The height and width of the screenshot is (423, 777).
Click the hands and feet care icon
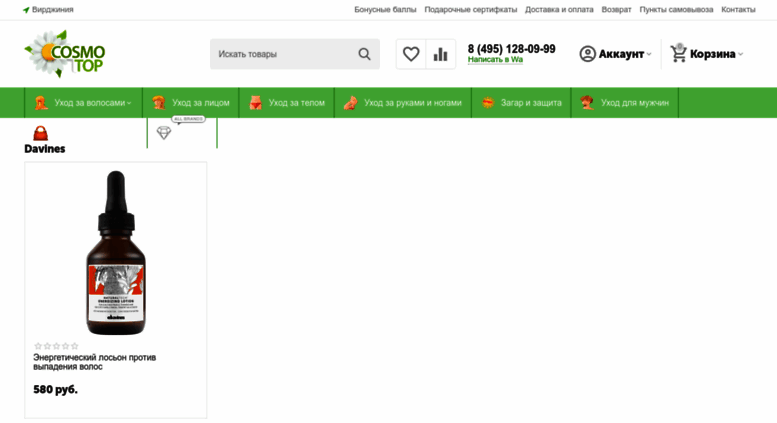pos(350,103)
